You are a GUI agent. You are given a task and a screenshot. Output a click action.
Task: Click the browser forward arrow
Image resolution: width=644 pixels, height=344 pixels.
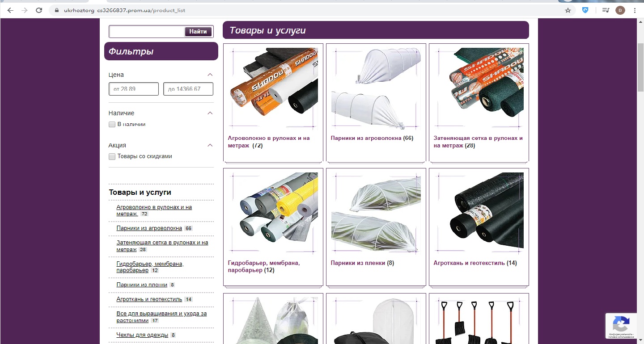point(25,10)
